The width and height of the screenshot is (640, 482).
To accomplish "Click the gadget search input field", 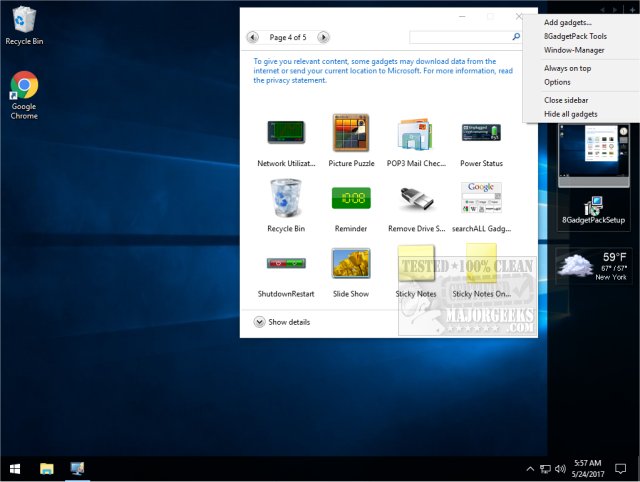I will tap(460, 37).
